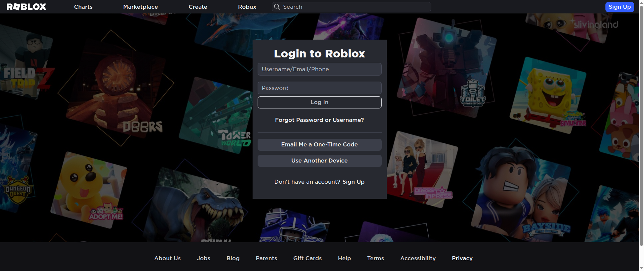Screen dimensions: 644x271
Task: Click the "Login to Roblox" heading
Action: pyautogui.click(x=319, y=54)
